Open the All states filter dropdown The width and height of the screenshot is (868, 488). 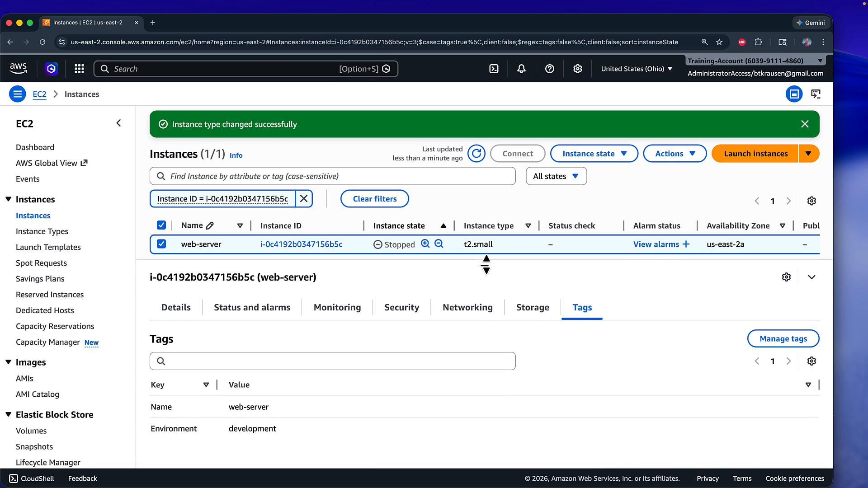[556, 176]
